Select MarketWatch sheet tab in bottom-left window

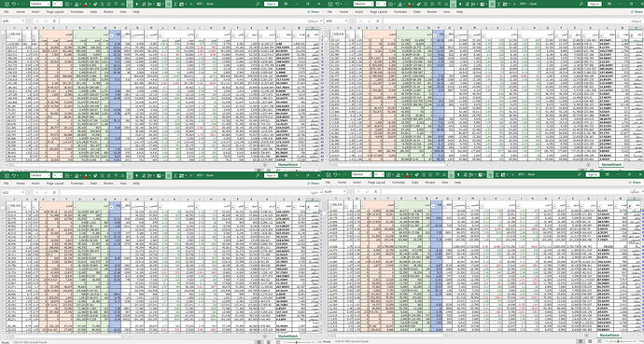(287, 336)
